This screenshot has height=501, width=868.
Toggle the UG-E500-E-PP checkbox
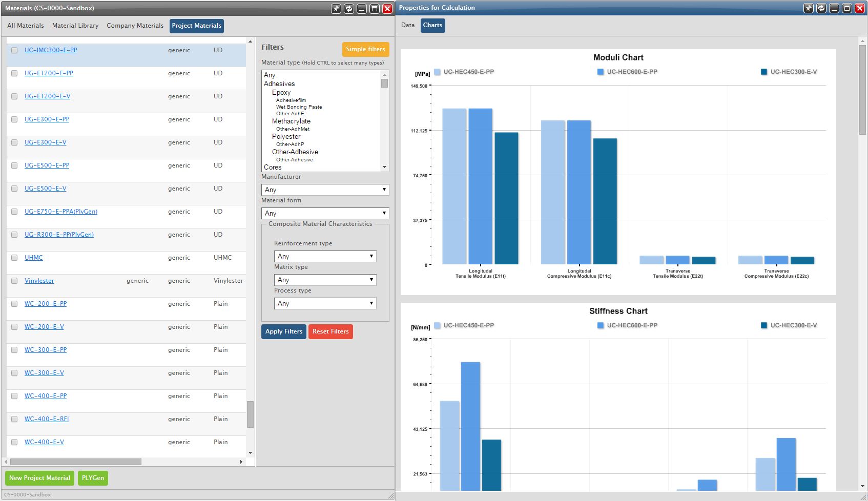[14, 165]
